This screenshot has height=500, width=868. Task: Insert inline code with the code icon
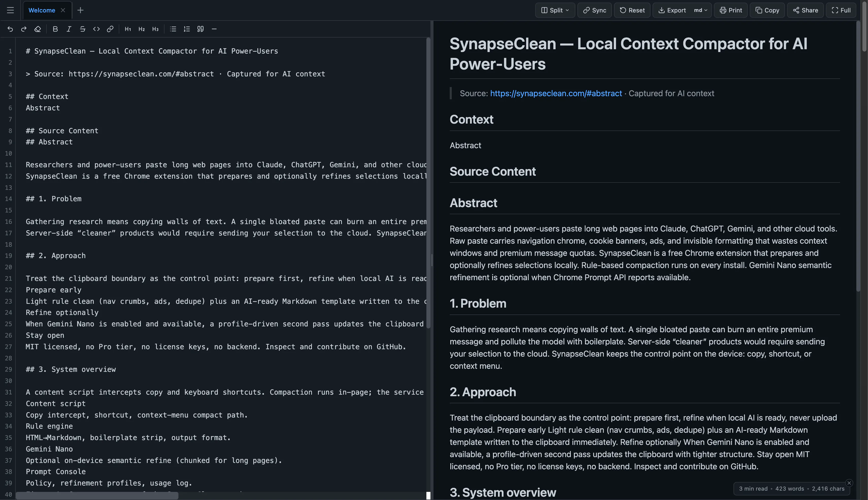click(96, 29)
